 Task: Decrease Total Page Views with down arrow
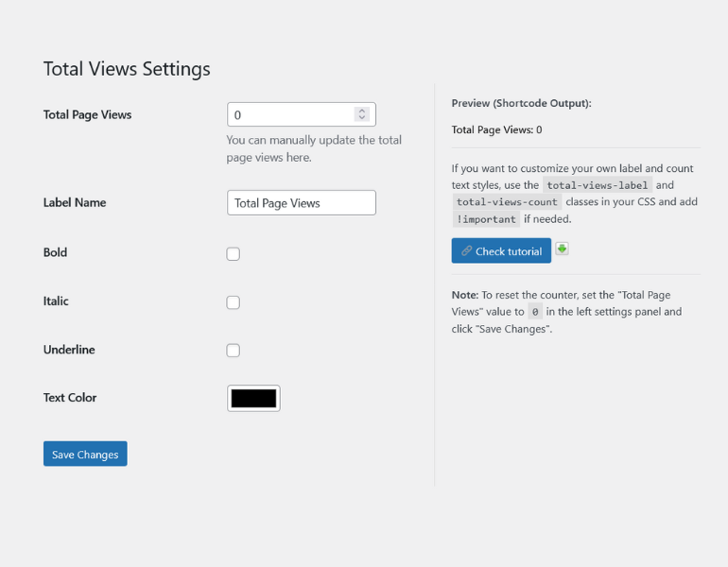pyautogui.click(x=361, y=118)
